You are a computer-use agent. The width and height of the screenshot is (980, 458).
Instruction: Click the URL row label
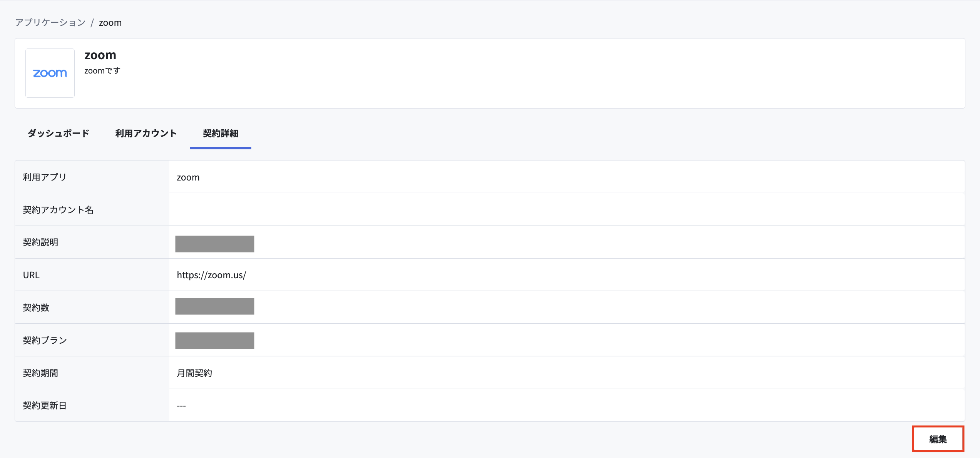click(31, 275)
